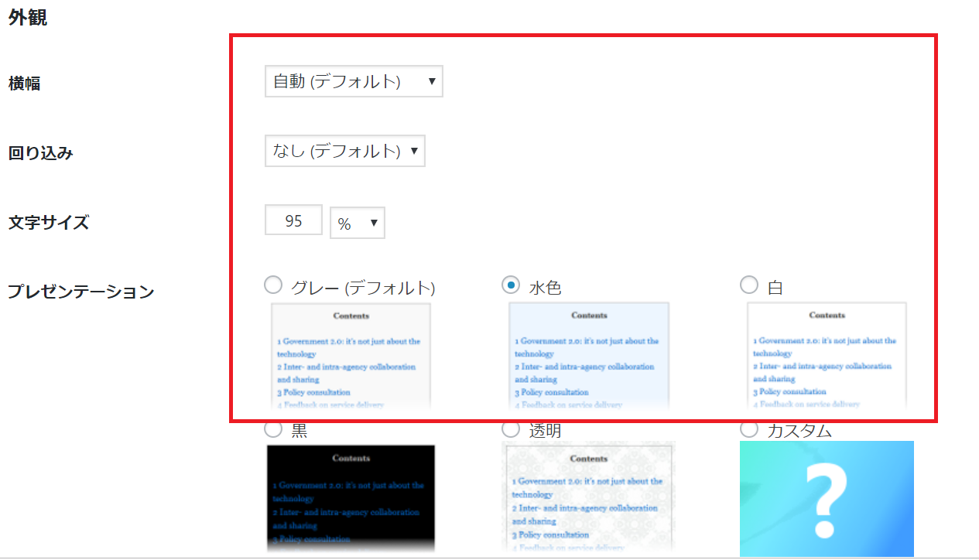Choose the 白 radio button
Image resolution: width=979 pixels, height=560 pixels.
[748, 286]
